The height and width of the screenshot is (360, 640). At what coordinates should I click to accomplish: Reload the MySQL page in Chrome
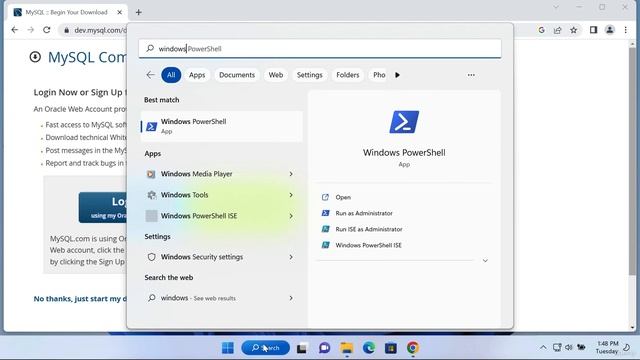[47, 30]
